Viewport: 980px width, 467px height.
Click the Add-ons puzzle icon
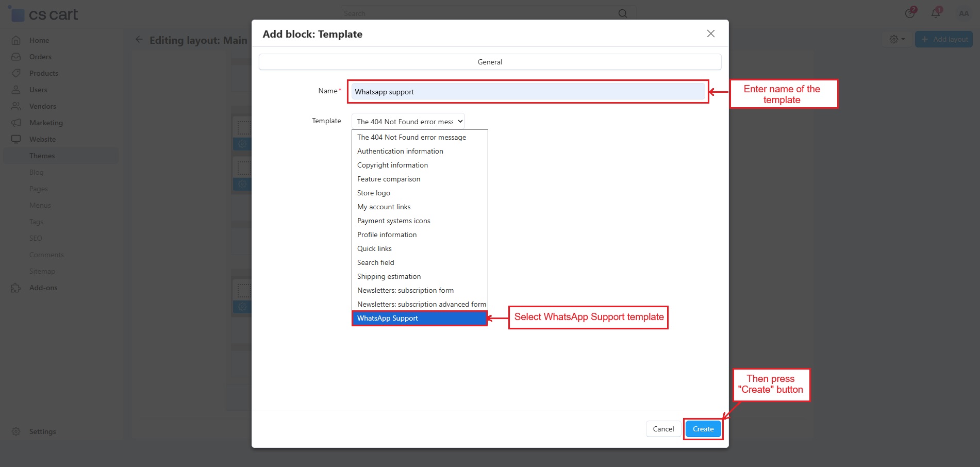(16, 288)
